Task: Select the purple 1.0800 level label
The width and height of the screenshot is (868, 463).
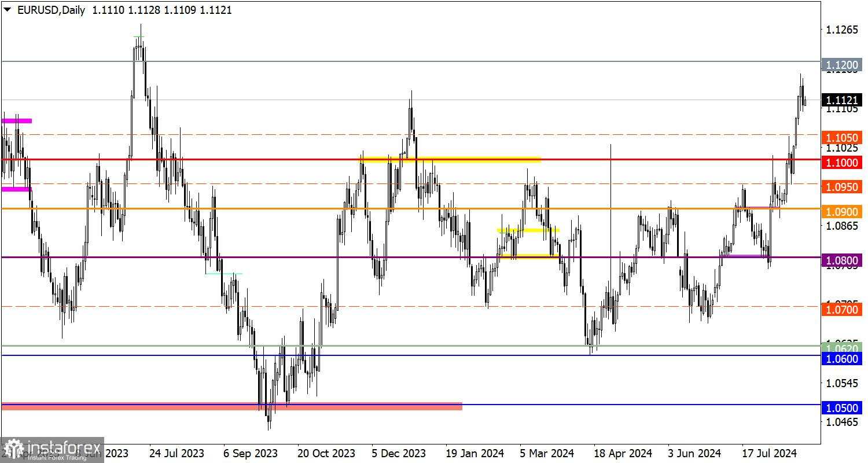Action: point(842,260)
